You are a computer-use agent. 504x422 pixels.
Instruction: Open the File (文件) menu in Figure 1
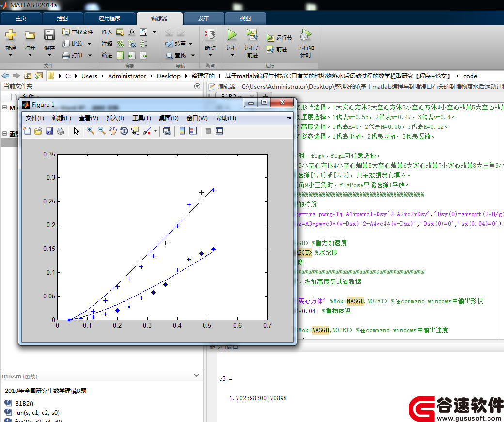[x=35, y=118]
